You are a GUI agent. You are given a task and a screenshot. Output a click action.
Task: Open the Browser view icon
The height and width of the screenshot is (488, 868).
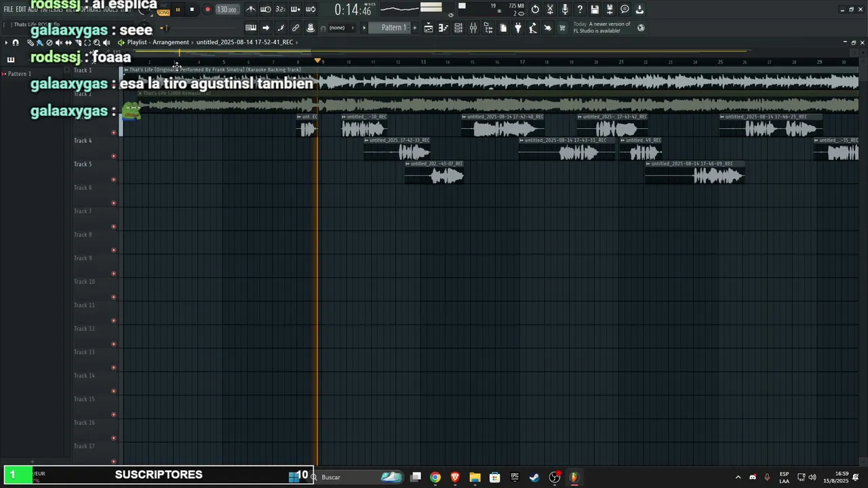tap(488, 28)
